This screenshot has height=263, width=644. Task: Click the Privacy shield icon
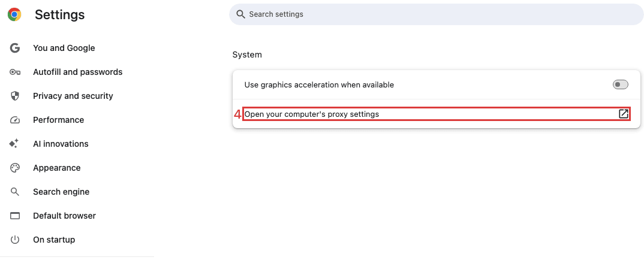point(15,96)
